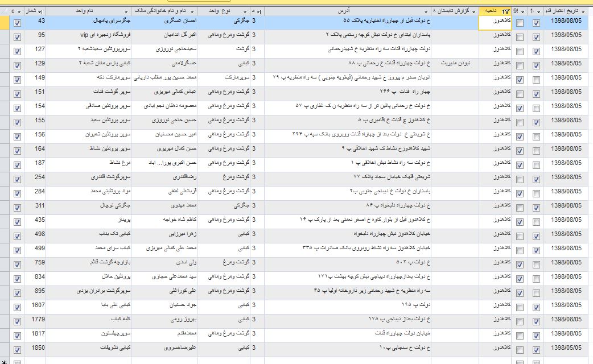The width and height of the screenshot is (593, 364).
Task: Click date 1398/05/05 in row 1850
Action: pyautogui.click(x=566, y=348)
